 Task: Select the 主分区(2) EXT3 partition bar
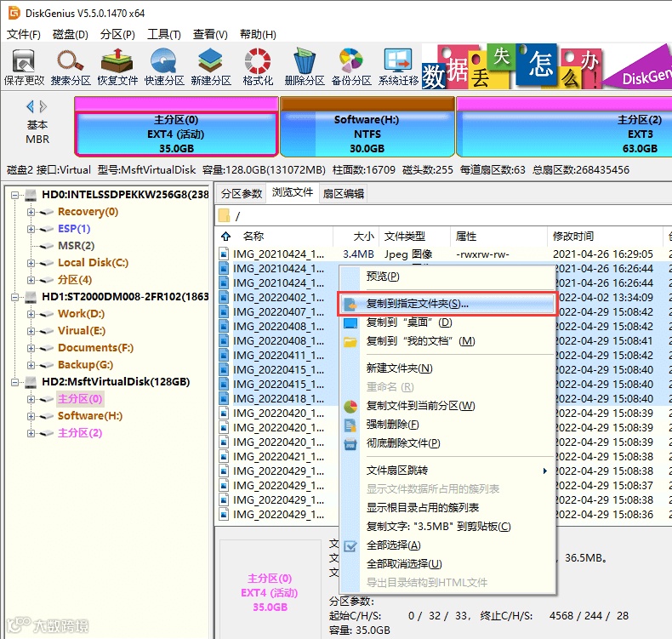(x=564, y=127)
